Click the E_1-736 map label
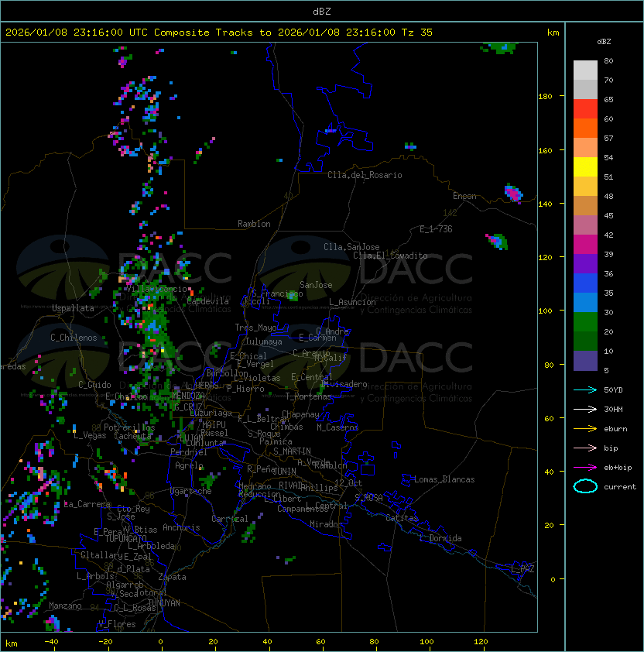644x652 pixels. [436, 229]
